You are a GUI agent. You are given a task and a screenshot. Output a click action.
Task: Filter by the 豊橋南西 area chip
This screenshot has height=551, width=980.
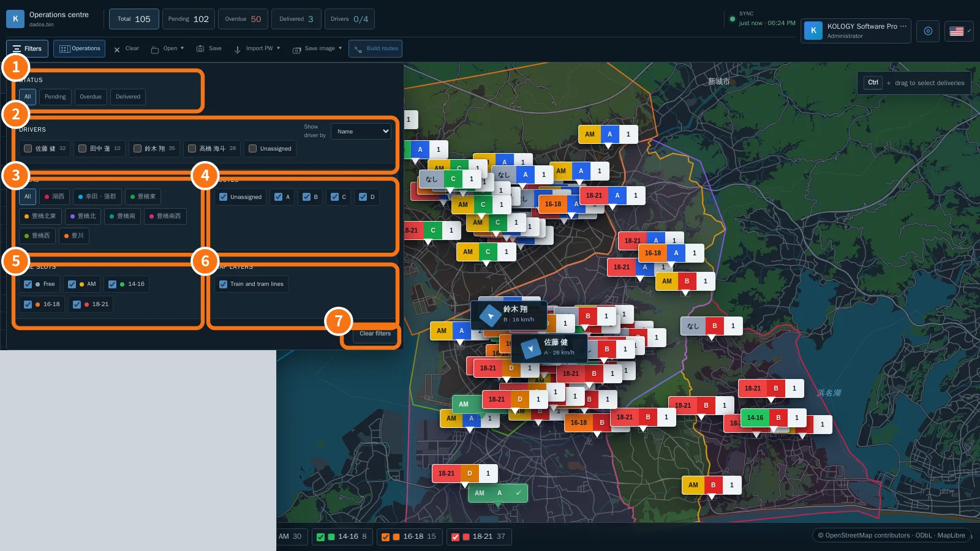[165, 216]
